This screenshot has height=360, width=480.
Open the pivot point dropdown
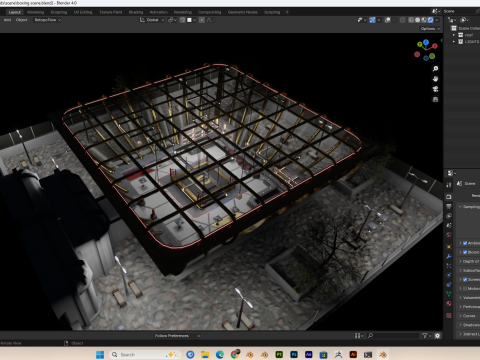[x=172, y=20]
